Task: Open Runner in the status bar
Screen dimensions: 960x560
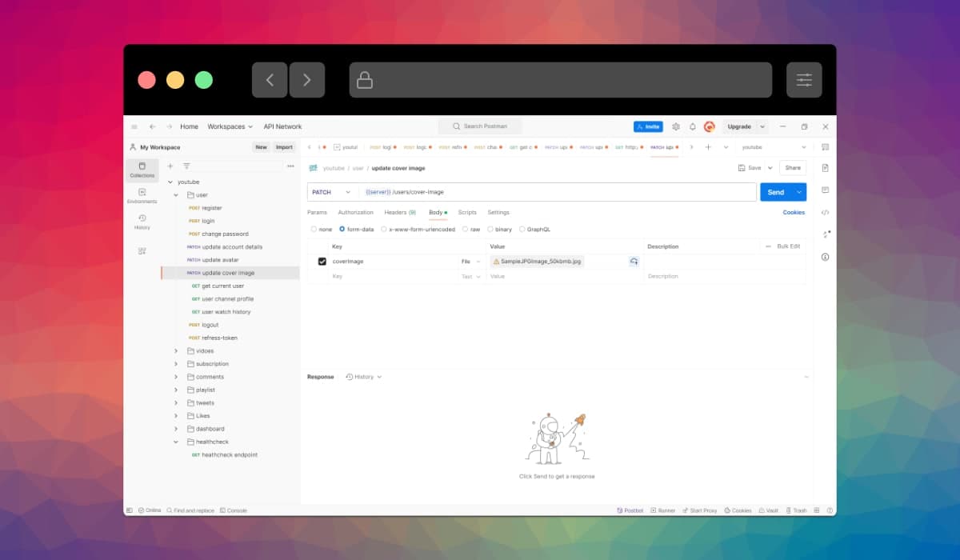Action: click(662, 510)
